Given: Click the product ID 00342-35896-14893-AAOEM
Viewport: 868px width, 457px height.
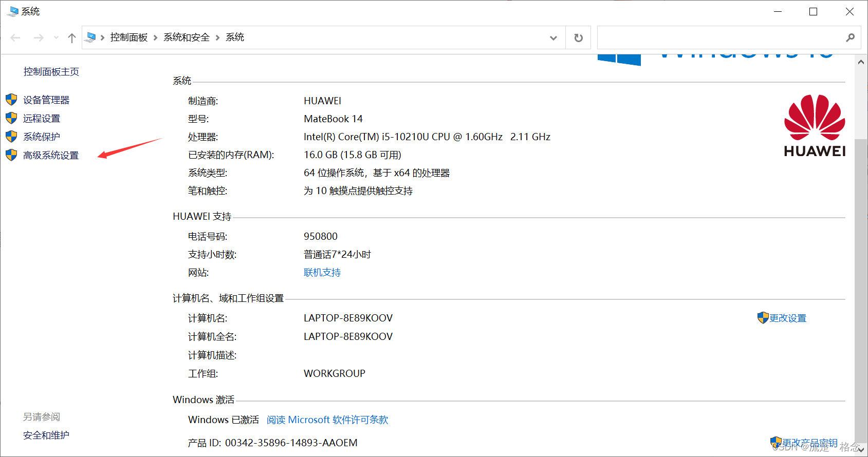Looking at the screenshot, I should [x=291, y=443].
